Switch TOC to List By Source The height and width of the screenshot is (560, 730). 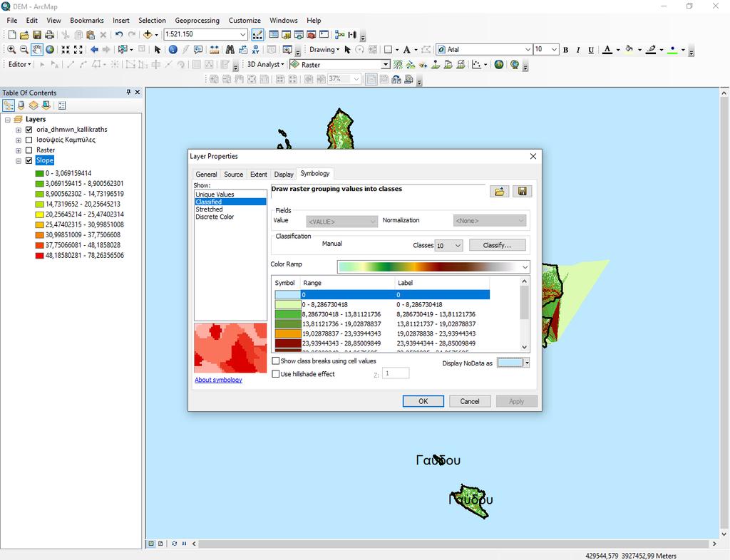21,105
